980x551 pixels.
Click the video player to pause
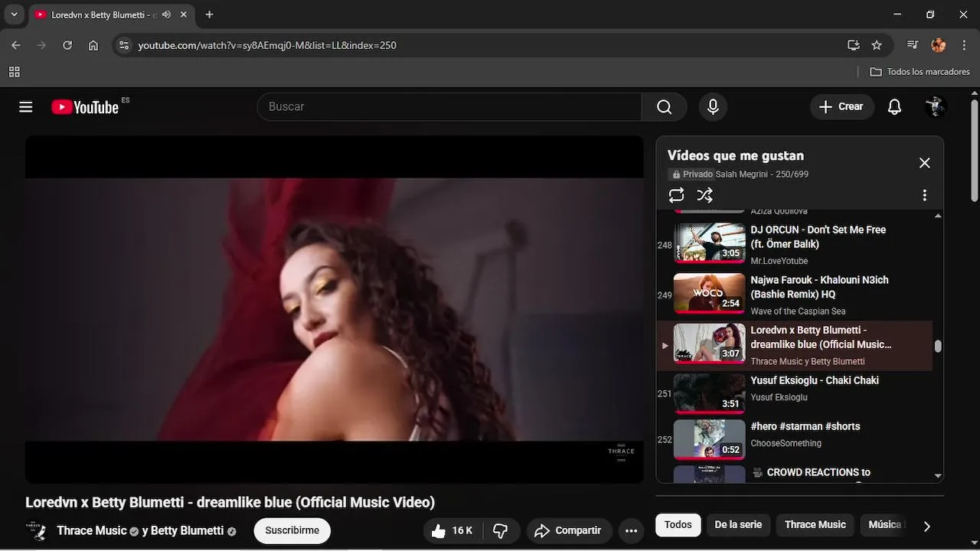point(334,309)
